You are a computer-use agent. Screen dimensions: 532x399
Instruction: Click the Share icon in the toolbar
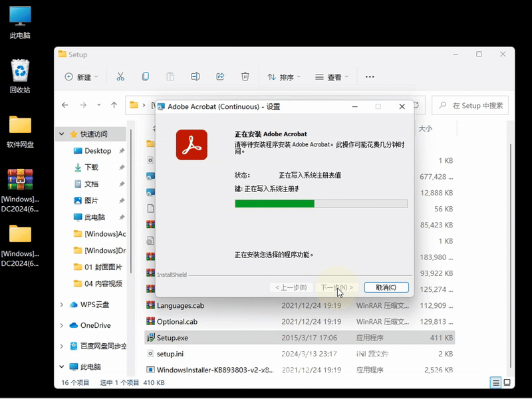tap(220, 76)
